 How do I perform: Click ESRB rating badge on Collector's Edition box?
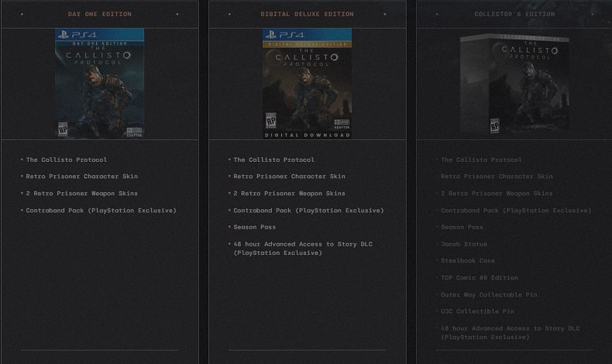[x=494, y=125]
